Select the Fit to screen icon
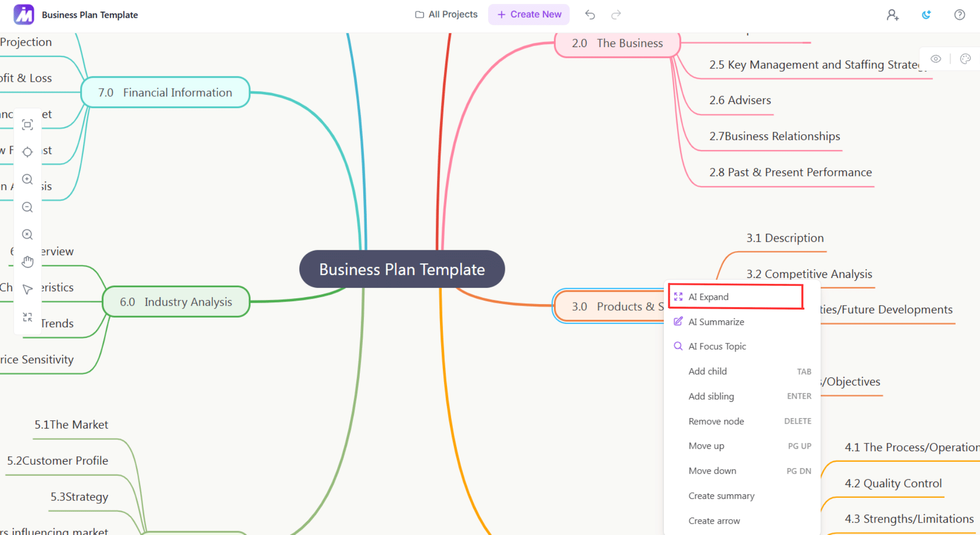This screenshot has height=535, width=980. pyautogui.click(x=27, y=125)
